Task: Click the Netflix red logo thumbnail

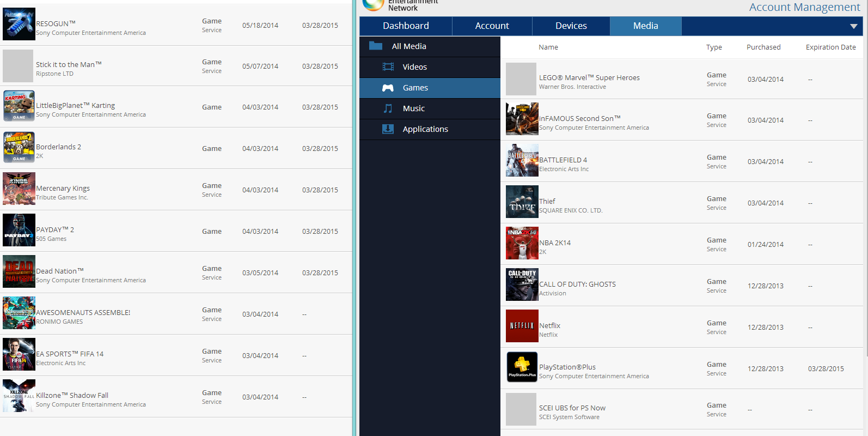Action: (x=522, y=326)
